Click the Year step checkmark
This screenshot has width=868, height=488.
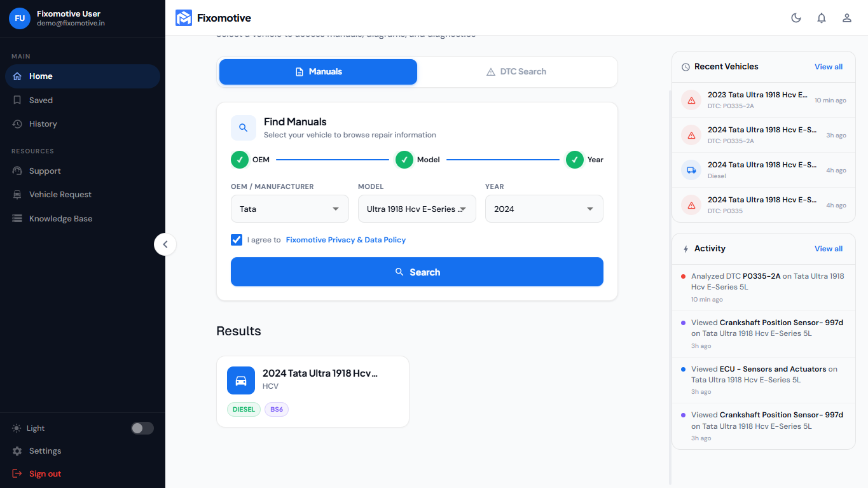pos(575,160)
